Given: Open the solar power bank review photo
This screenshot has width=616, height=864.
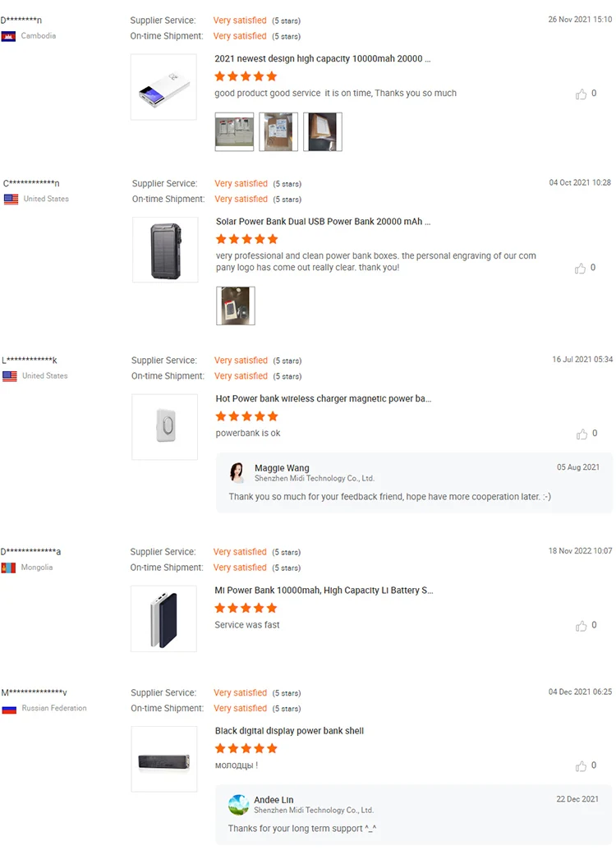Looking at the screenshot, I should (x=236, y=306).
